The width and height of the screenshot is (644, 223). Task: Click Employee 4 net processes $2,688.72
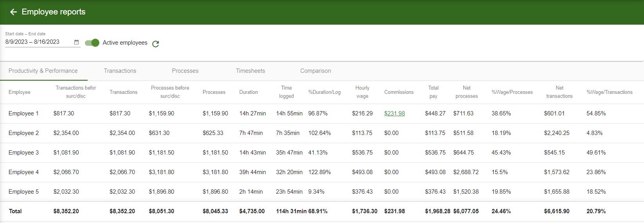click(466, 172)
